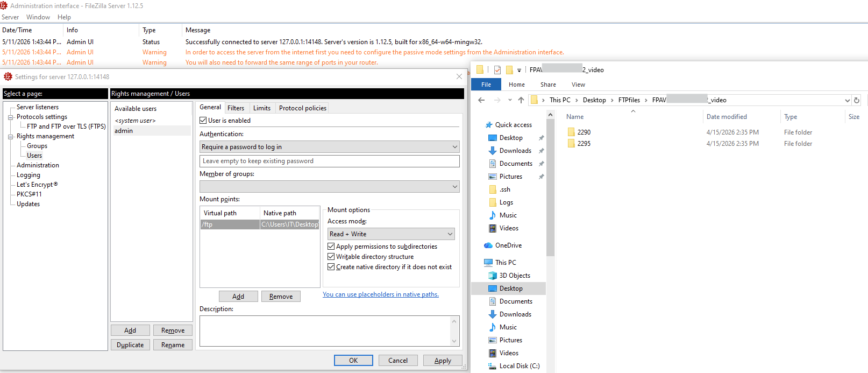Screen dimensions: 868x373
Task: Open Explorer View ribbon tab
Action: (x=579, y=85)
